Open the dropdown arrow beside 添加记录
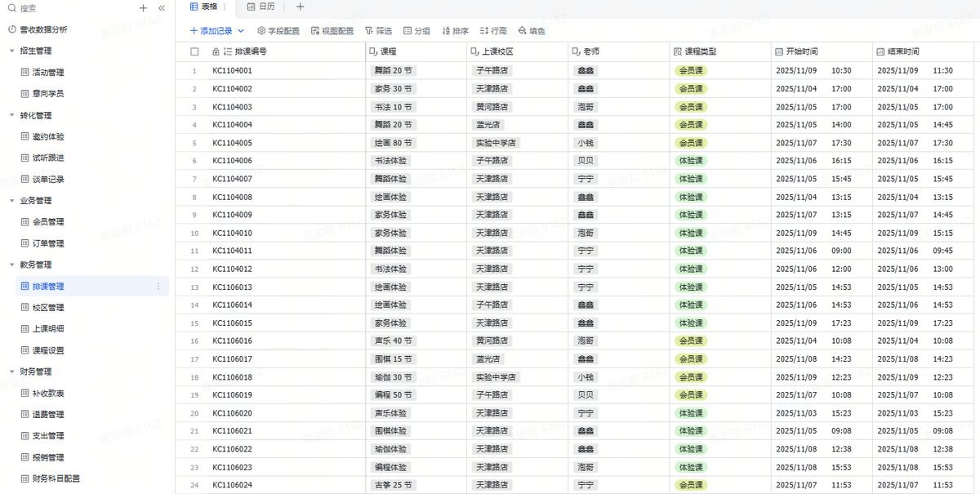Viewport: 980px width, 494px height. click(240, 31)
